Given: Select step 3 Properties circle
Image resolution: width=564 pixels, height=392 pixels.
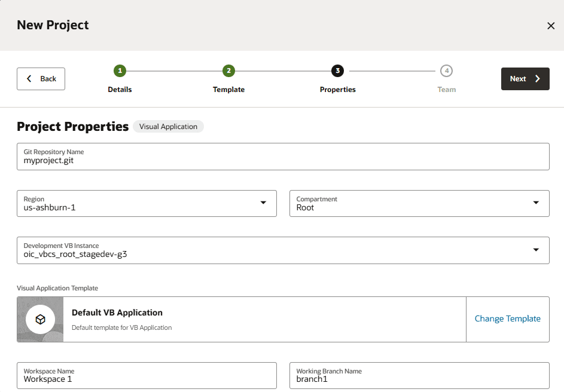Looking at the screenshot, I should (x=337, y=71).
